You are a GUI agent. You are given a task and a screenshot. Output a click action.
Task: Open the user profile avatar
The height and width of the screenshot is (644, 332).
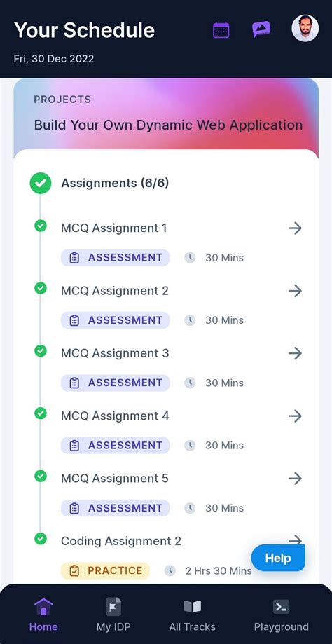click(305, 28)
